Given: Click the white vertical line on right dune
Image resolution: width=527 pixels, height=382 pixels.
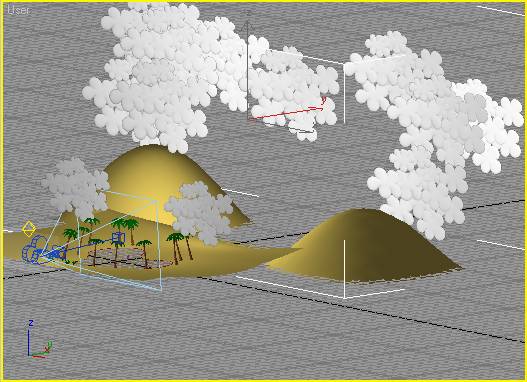Looking at the screenshot, I should coord(344,269).
